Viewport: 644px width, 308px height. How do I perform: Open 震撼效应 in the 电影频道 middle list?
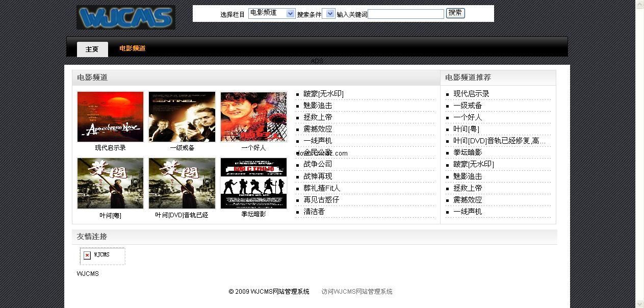click(x=318, y=129)
